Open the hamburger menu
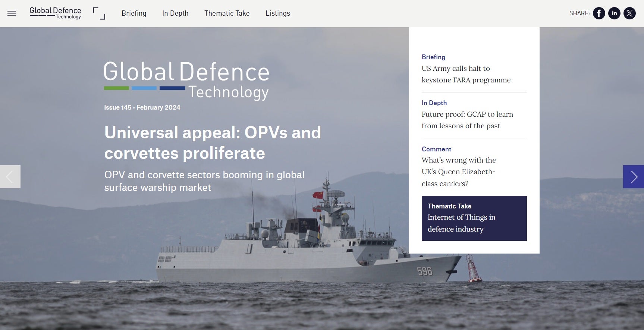The image size is (644, 330). tap(12, 13)
